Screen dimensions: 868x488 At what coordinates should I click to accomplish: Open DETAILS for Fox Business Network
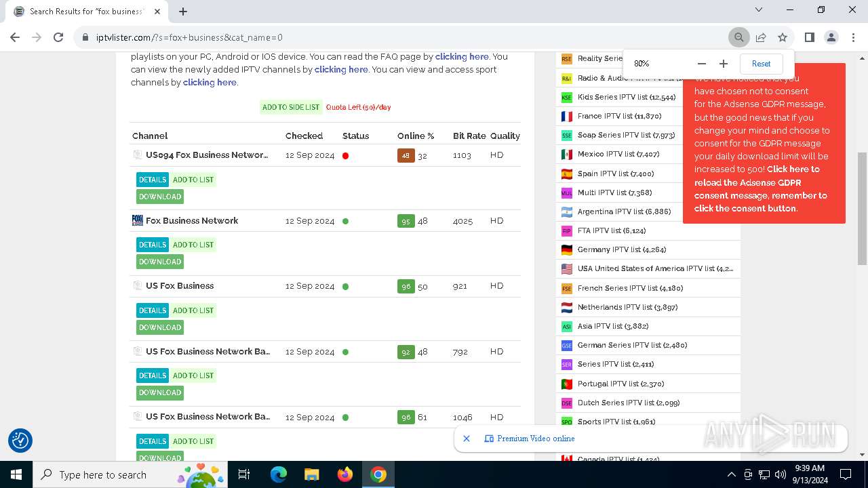[153, 245]
